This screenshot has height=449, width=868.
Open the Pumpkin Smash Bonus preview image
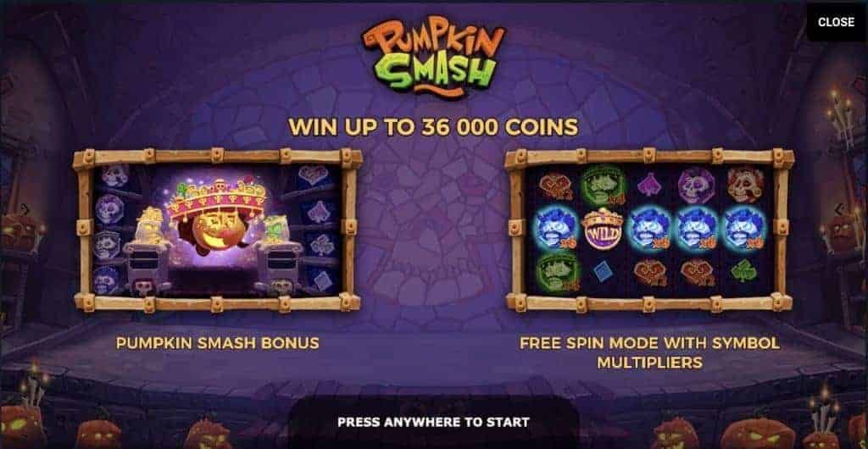coord(218,230)
